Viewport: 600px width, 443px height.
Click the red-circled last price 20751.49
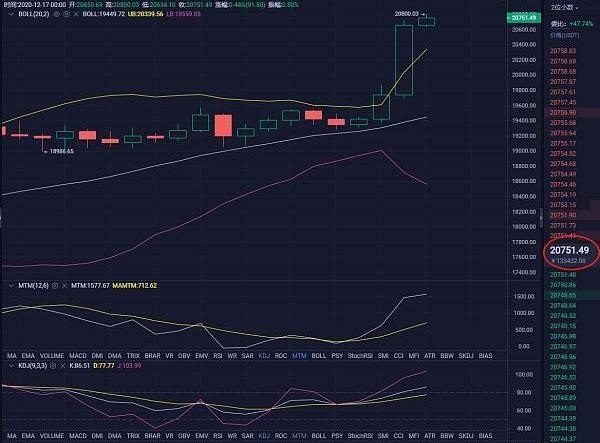[x=569, y=248]
